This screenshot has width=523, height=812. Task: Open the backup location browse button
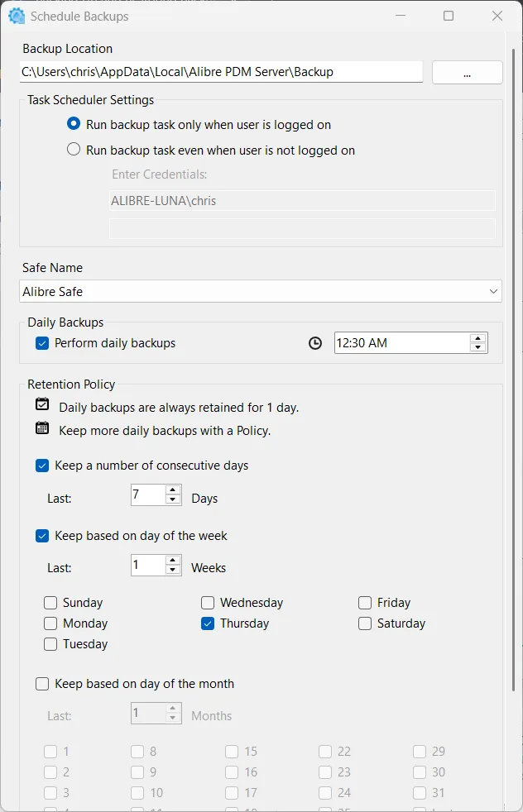point(467,72)
